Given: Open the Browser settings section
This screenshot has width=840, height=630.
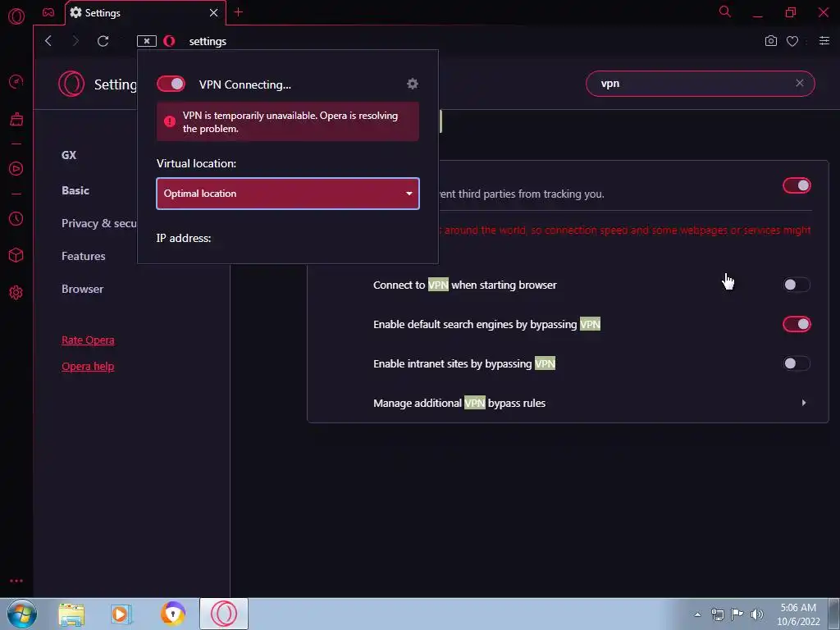Looking at the screenshot, I should click(x=83, y=289).
